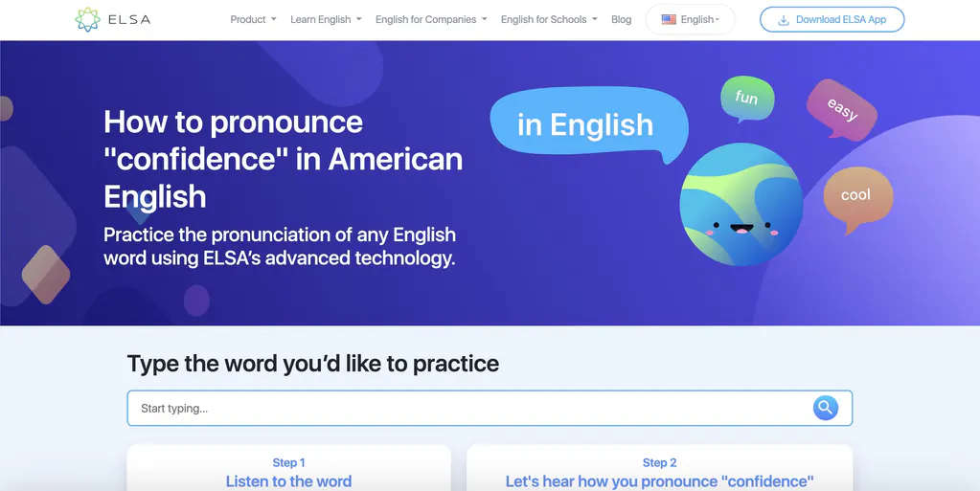Expand English for Companies menu
Image resolution: width=980 pixels, height=491 pixels.
tap(430, 19)
